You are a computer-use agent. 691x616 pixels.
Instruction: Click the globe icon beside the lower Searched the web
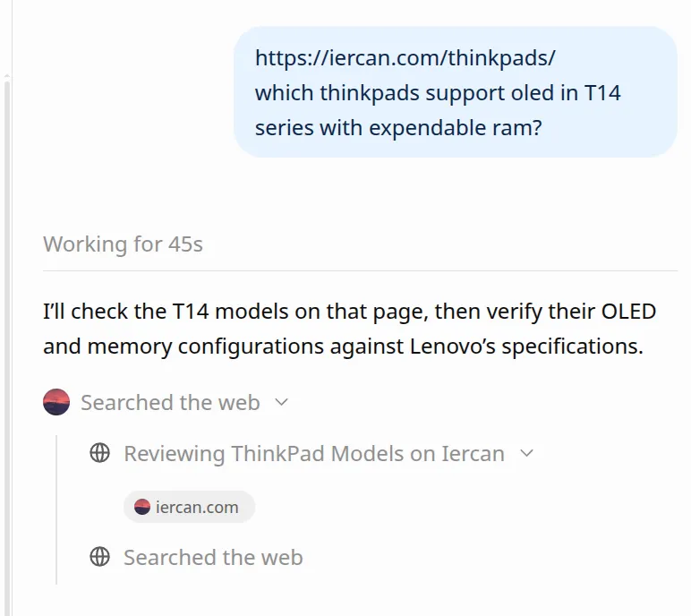pos(99,557)
